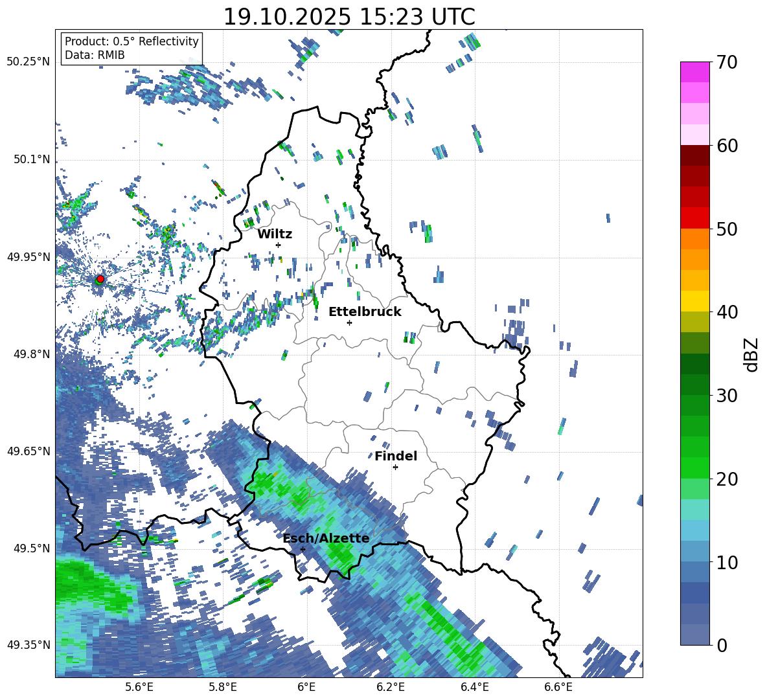
Task: Click the bright red colorbar segment above 50
Action: [694, 218]
